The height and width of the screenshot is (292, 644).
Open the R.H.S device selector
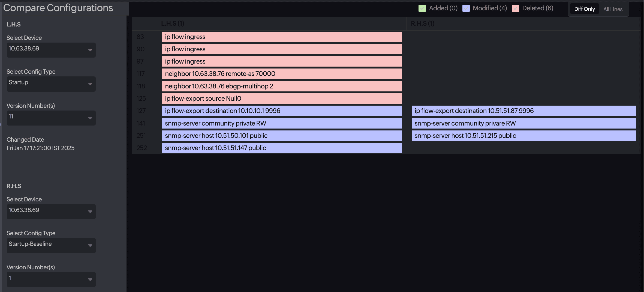tap(51, 211)
